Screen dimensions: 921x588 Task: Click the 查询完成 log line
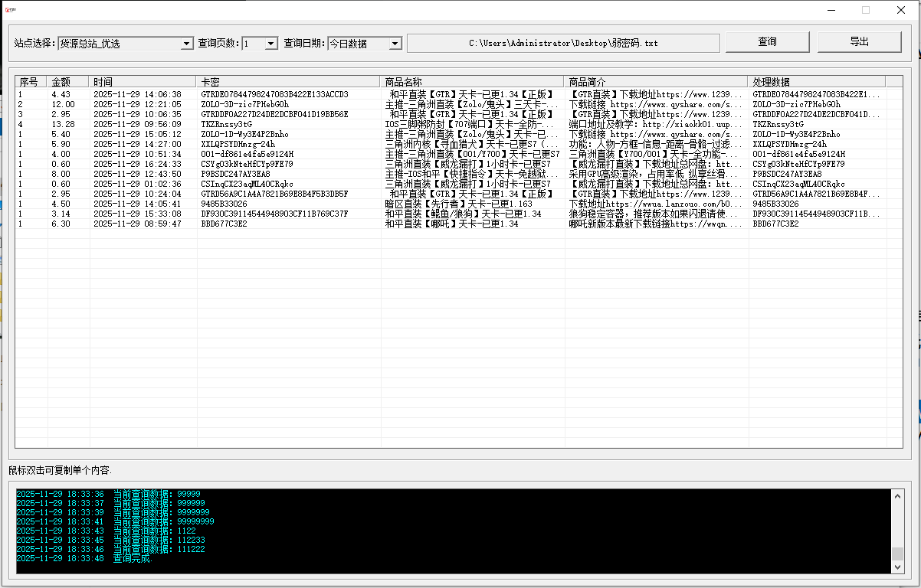click(133, 559)
